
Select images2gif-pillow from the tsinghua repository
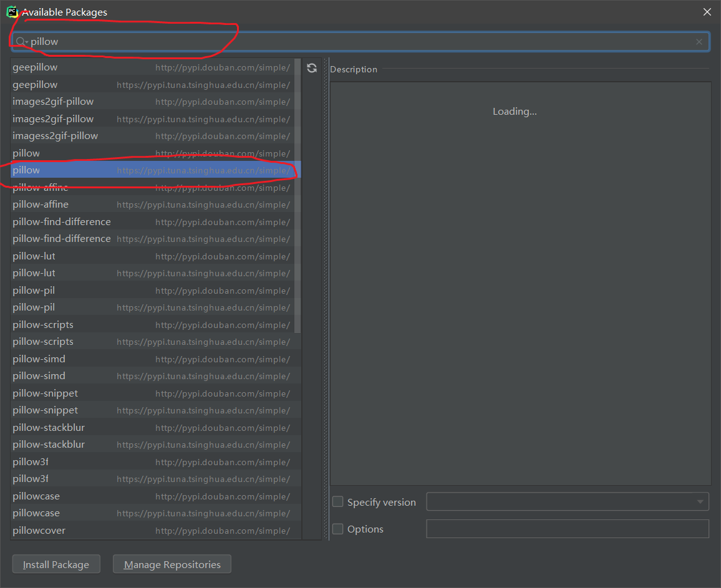[x=152, y=119]
